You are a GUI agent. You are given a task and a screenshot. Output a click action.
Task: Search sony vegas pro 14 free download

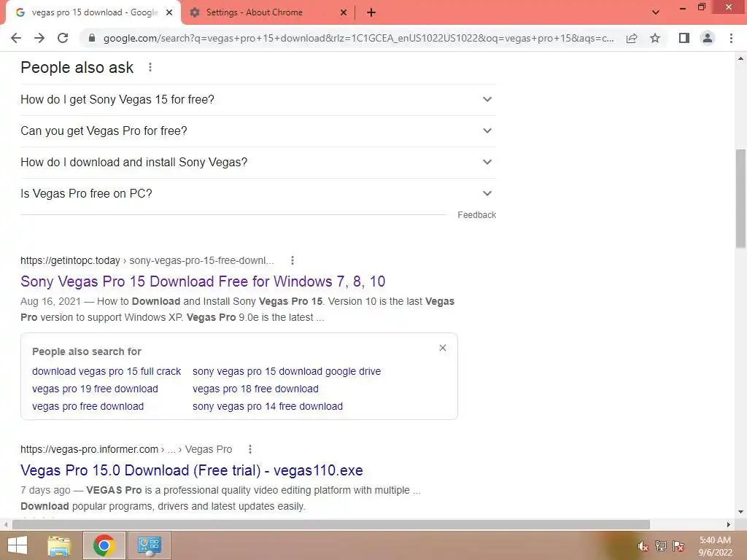click(268, 407)
